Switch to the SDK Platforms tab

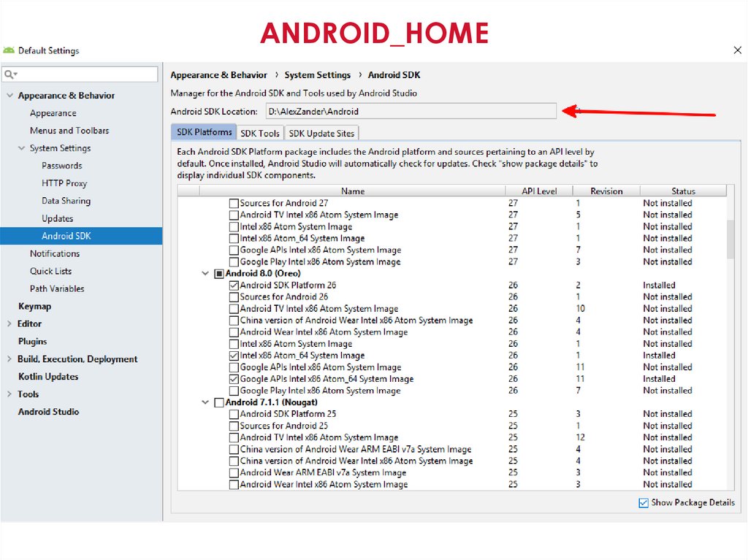(x=204, y=132)
